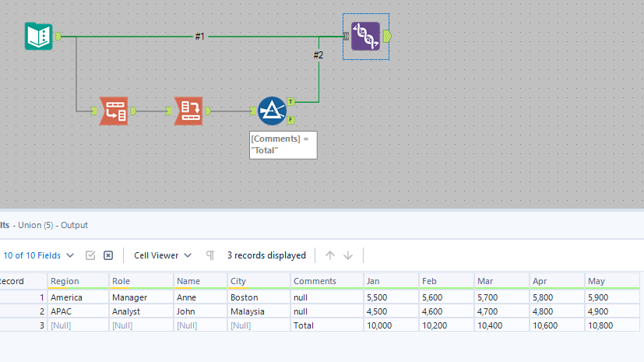Image resolution: width=644 pixels, height=362 pixels.
Task: Click the Record column header
Action: pyautogui.click(x=23, y=281)
